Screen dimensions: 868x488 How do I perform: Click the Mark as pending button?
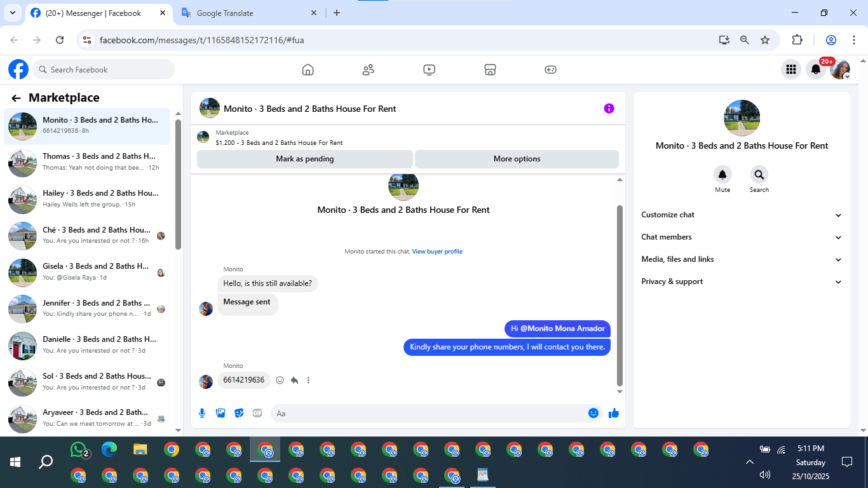[x=305, y=159]
